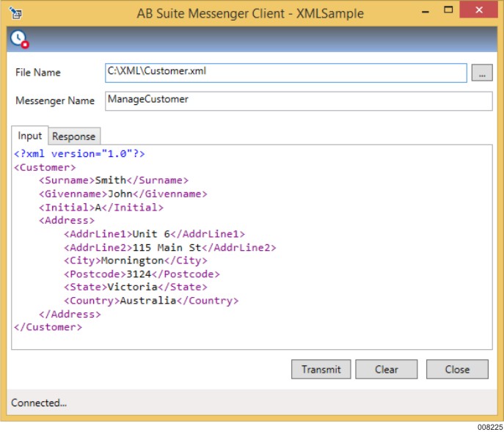
Task: Click the Postcode 3124 line
Action: point(142,274)
